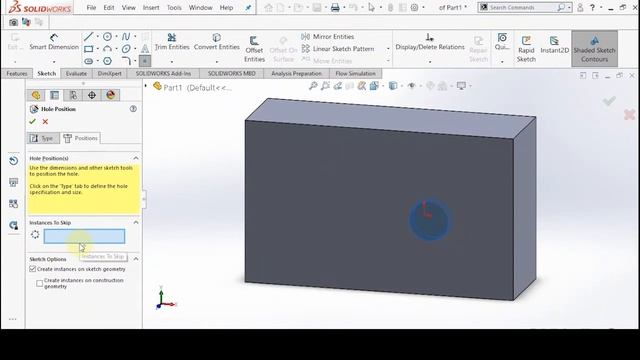Image resolution: width=640 pixels, height=360 pixels.
Task: Pin the menu bar with pushpin
Action: [248, 8]
